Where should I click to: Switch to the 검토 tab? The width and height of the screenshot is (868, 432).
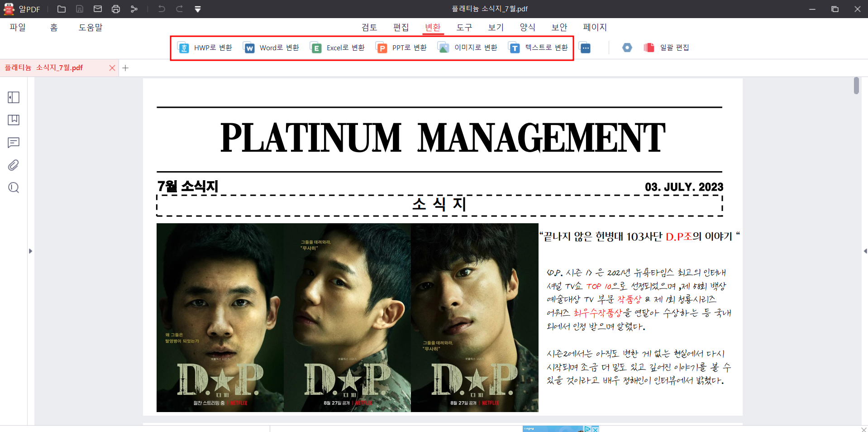(x=369, y=28)
